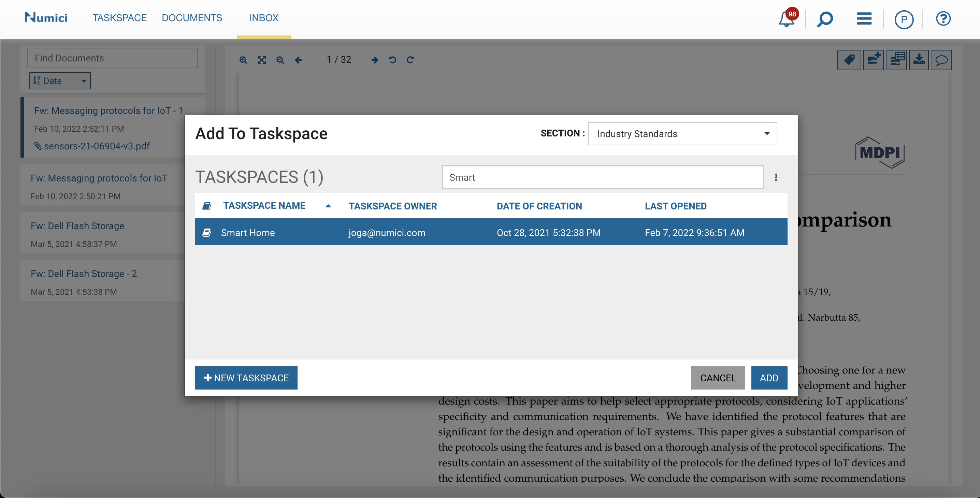Click the add to taskspace icon
The width and height of the screenshot is (980, 498).
(x=874, y=60)
